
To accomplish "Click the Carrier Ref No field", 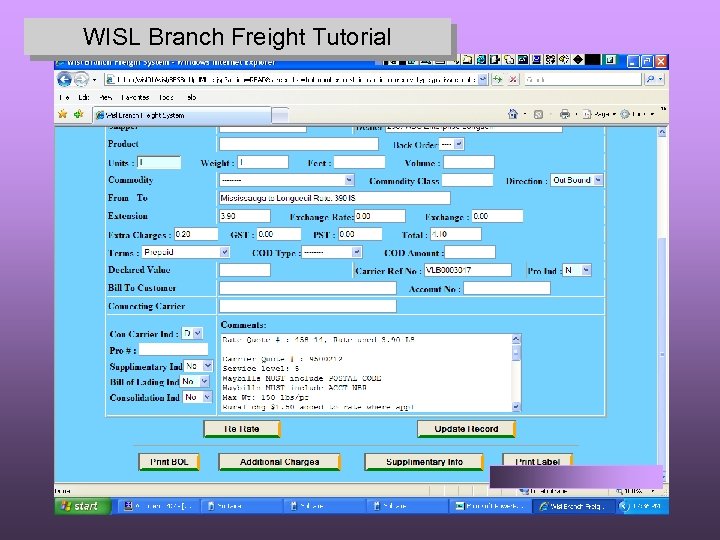I will click(467, 270).
